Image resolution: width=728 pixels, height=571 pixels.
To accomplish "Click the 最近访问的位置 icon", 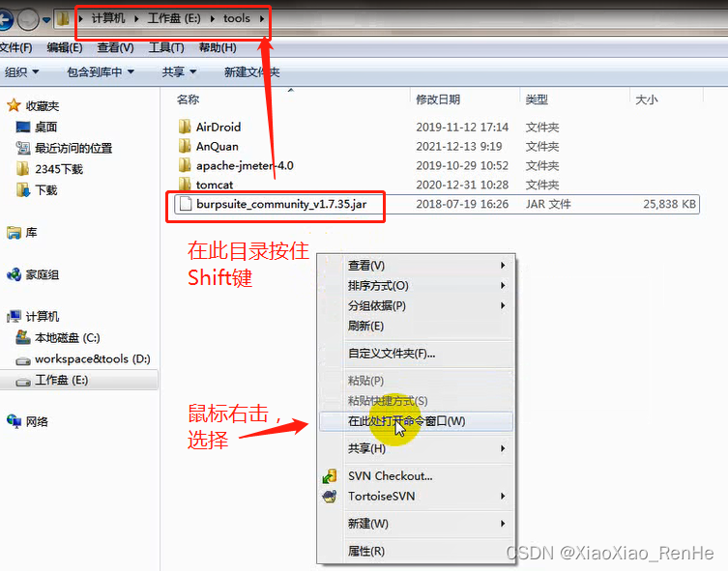I will (23, 148).
